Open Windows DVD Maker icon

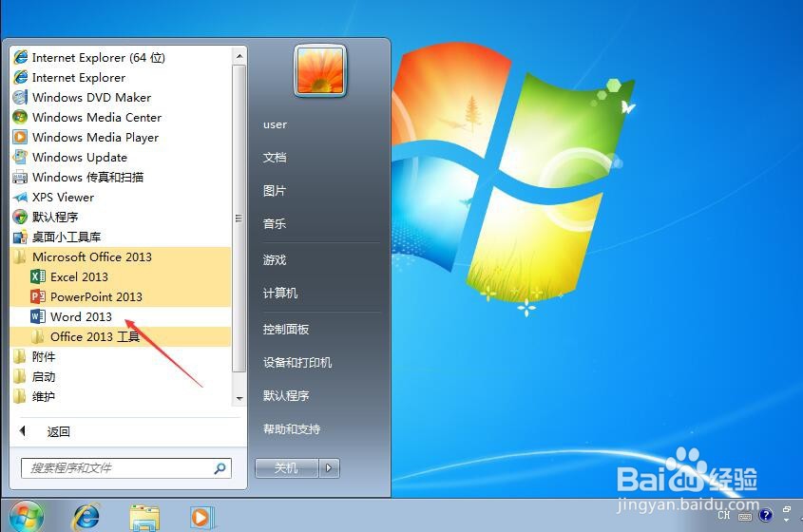coord(21,97)
